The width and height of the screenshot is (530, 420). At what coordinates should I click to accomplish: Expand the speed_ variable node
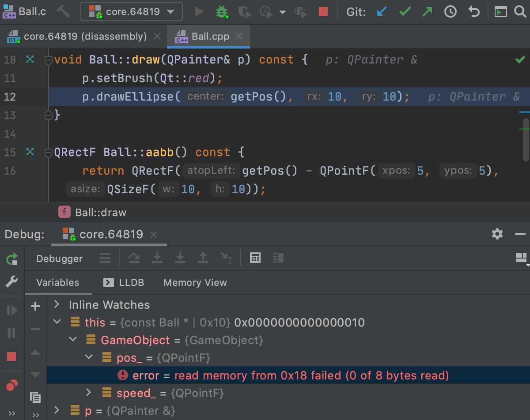tap(88, 393)
